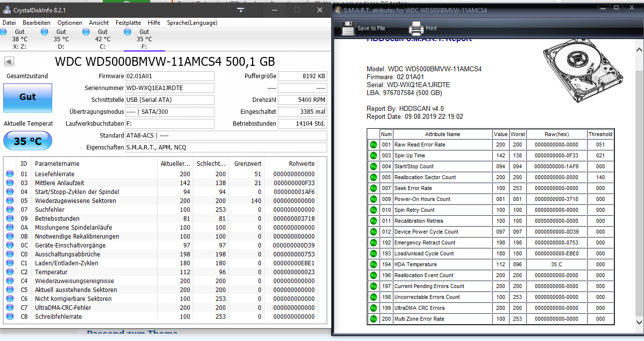Click the status icon for Schreibfehlerrate row
644x341 pixels.
pyautogui.click(x=10, y=317)
